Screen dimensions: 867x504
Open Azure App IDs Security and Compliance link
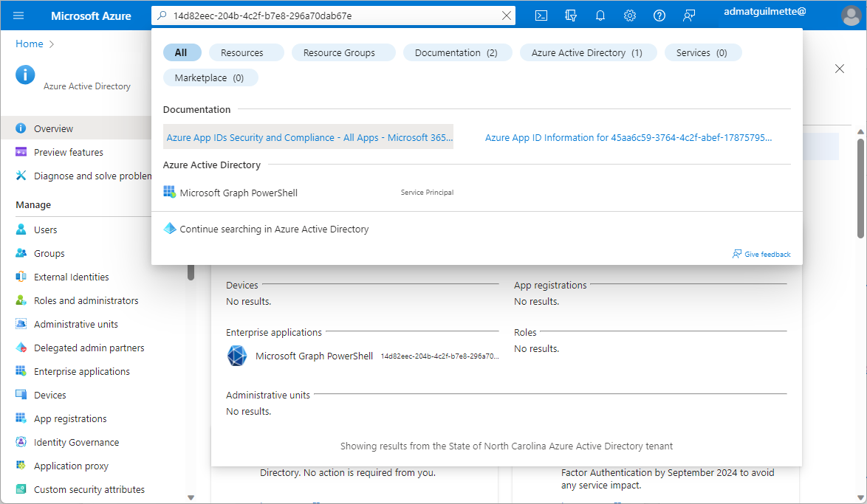(x=309, y=137)
